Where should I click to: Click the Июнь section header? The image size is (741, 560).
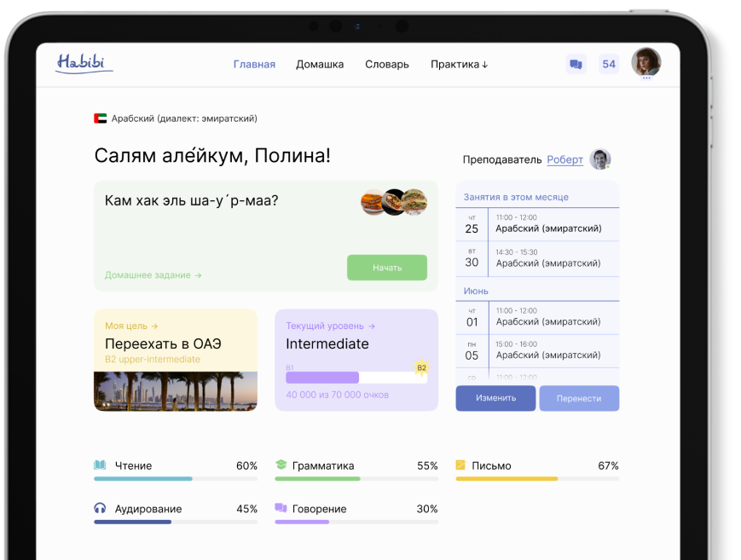476,292
